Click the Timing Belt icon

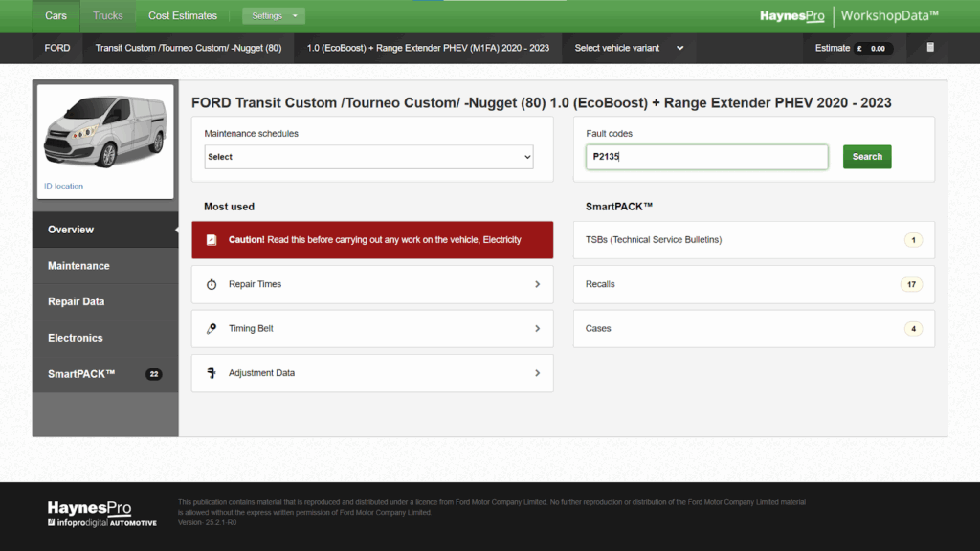[212, 329]
